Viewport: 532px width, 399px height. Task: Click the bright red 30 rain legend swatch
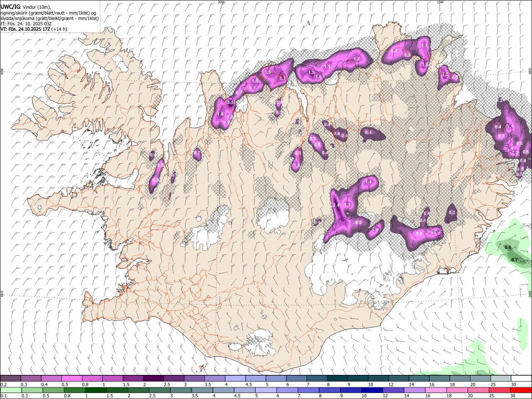pyautogui.click(x=521, y=390)
